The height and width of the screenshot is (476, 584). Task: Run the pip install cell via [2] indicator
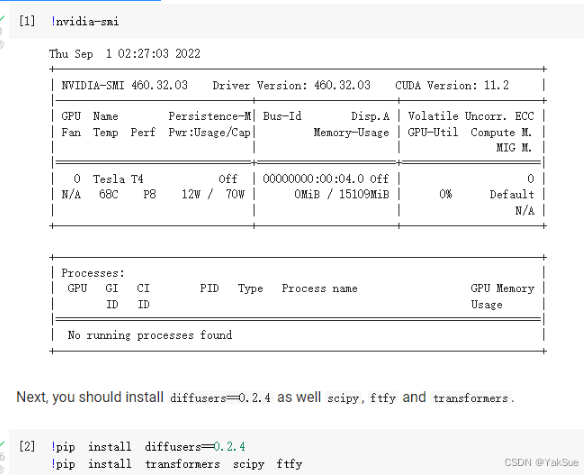coord(27,446)
